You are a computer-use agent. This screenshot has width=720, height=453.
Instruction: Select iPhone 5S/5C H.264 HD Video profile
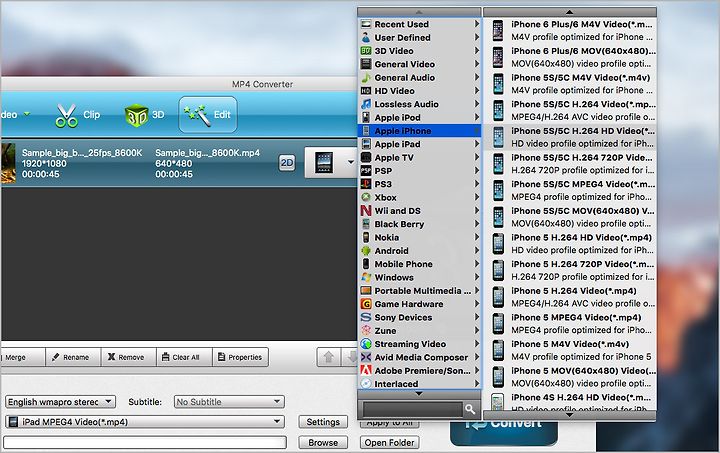click(571, 137)
